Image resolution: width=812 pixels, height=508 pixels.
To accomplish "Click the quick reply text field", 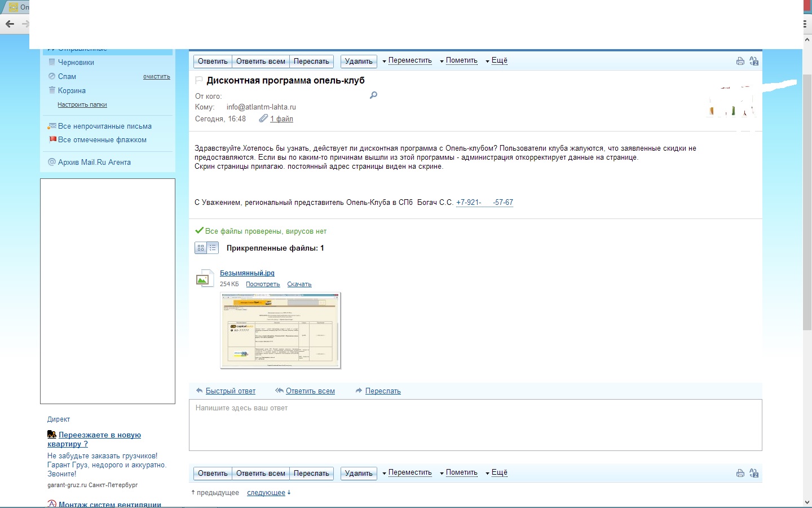I will tap(475, 424).
